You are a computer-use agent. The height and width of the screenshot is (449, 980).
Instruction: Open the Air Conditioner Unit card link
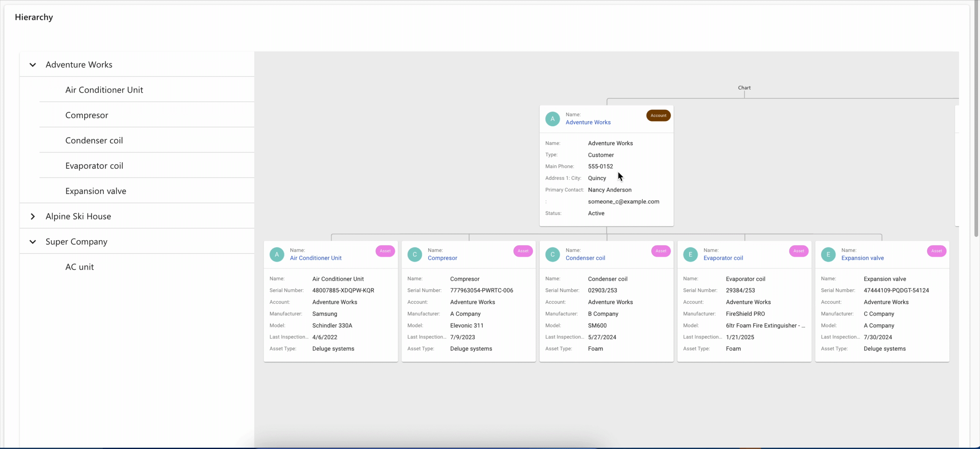pos(315,258)
